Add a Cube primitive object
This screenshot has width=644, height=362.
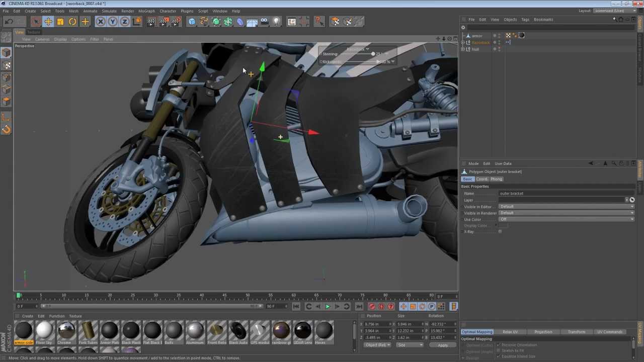point(192,22)
